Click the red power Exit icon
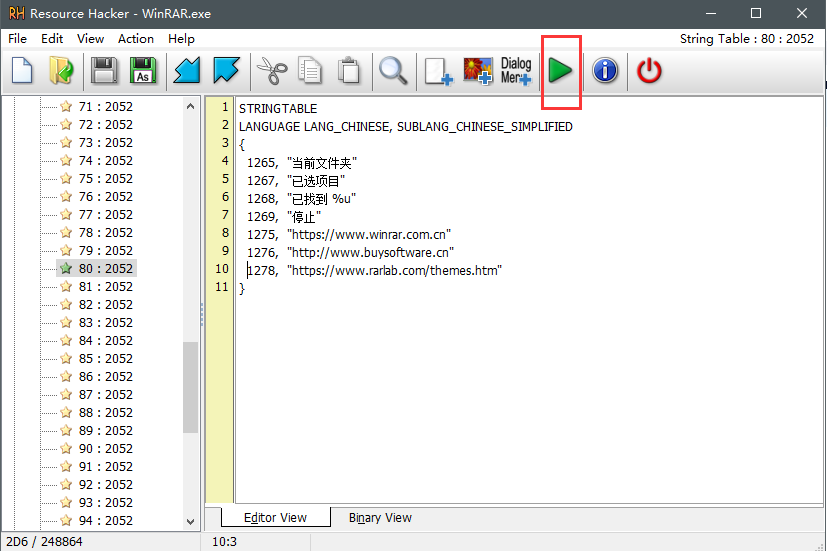 coord(649,71)
